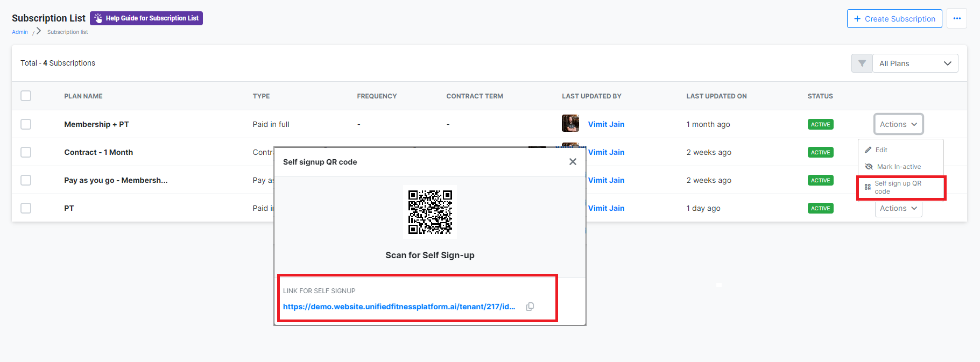
Task: Select the Membership + PT checkbox
Action: tap(26, 124)
